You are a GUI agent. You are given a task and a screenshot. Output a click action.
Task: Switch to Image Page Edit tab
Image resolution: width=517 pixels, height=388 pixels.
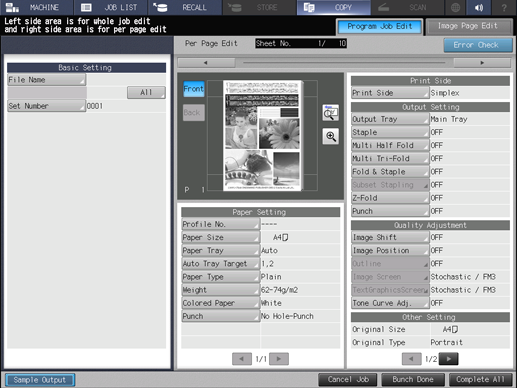[468, 26]
